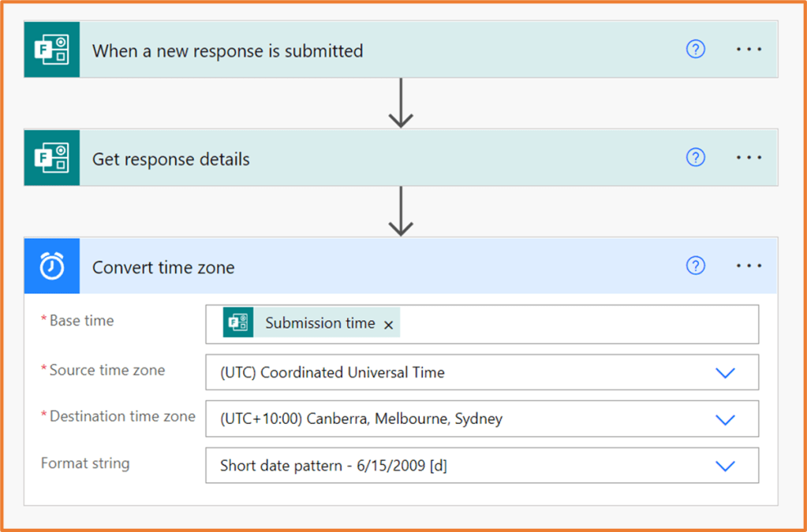
Task: Expand the Format string dropdown
Action: [x=724, y=466]
